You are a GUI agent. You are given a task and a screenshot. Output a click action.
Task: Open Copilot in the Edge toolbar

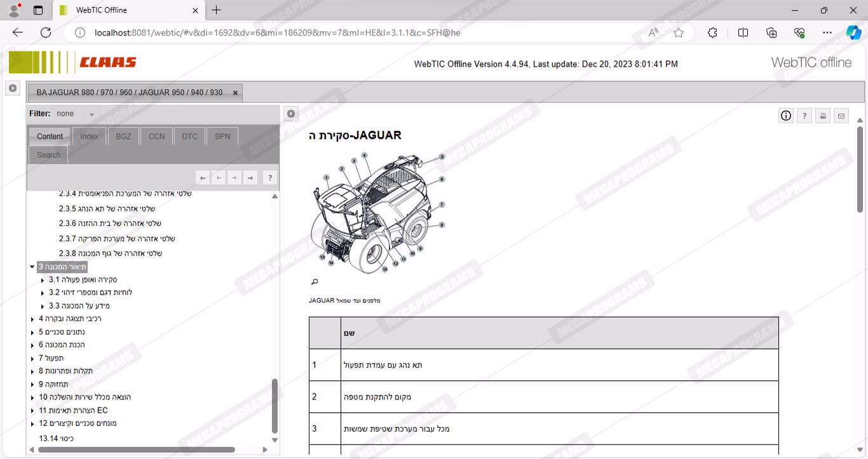pos(853,33)
